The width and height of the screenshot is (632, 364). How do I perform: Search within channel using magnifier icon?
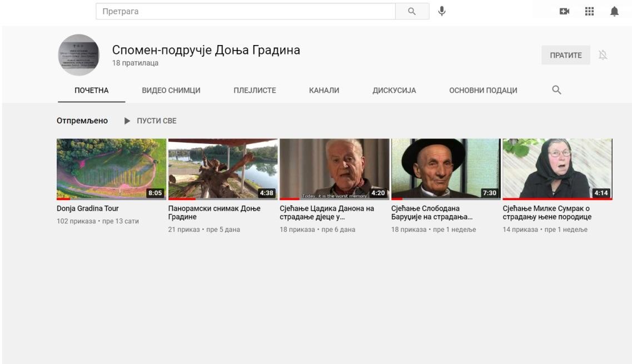(x=556, y=90)
